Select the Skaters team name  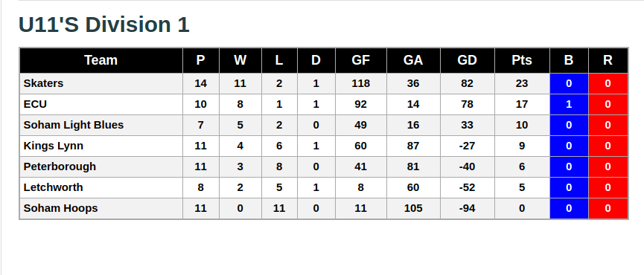point(43,83)
